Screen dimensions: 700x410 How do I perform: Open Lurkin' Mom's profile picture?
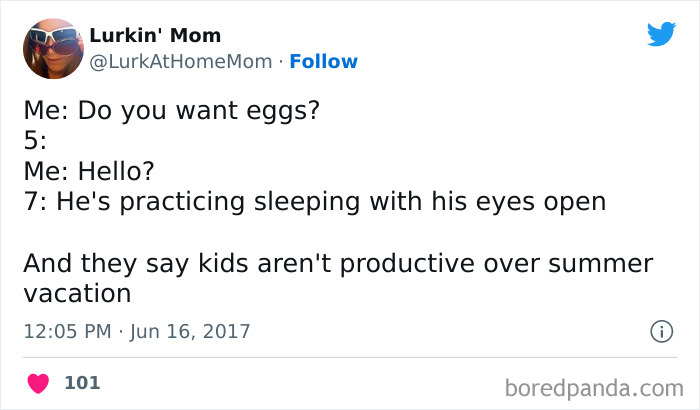pyautogui.click(x=51, y=49)
